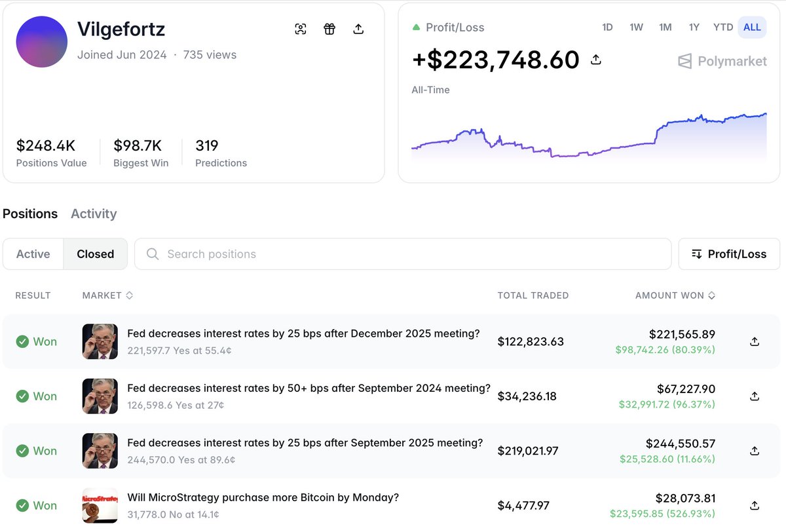Switch to Active positions

point(33,254)
